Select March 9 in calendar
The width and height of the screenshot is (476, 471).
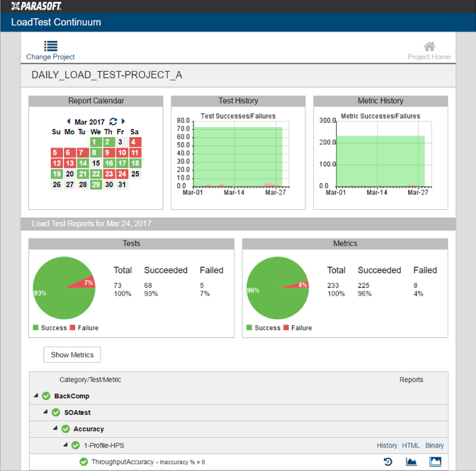(x=109, y=152)
